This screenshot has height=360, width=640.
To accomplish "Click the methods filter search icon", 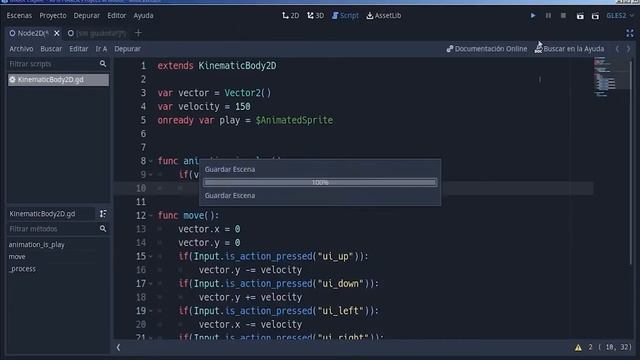I will tap(103, 229).
